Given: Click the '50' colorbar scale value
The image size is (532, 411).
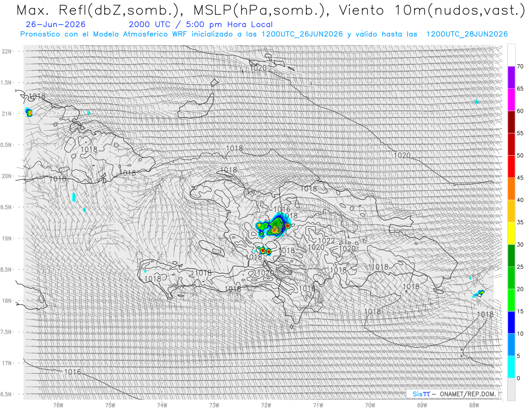Looking at the screenshot, I should [520, 156].
